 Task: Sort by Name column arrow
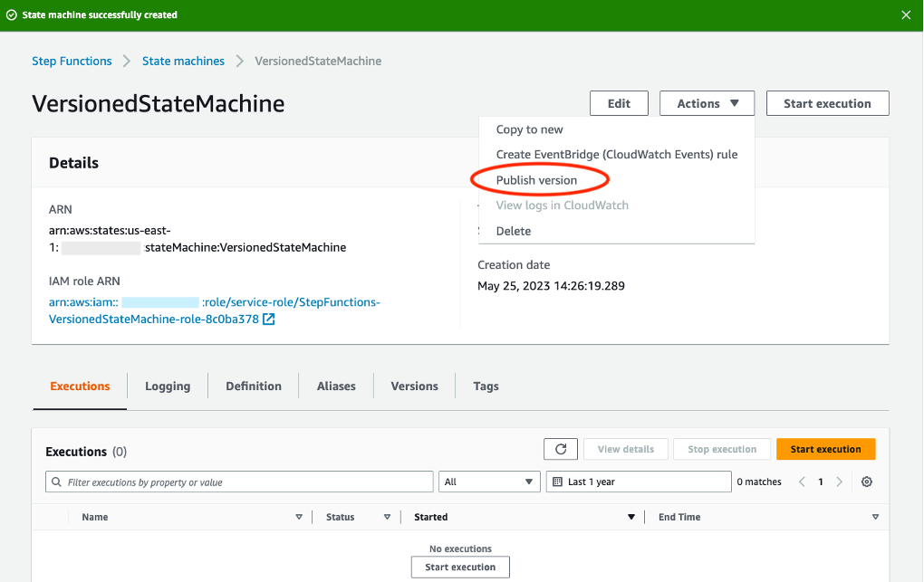pos(299,517)
